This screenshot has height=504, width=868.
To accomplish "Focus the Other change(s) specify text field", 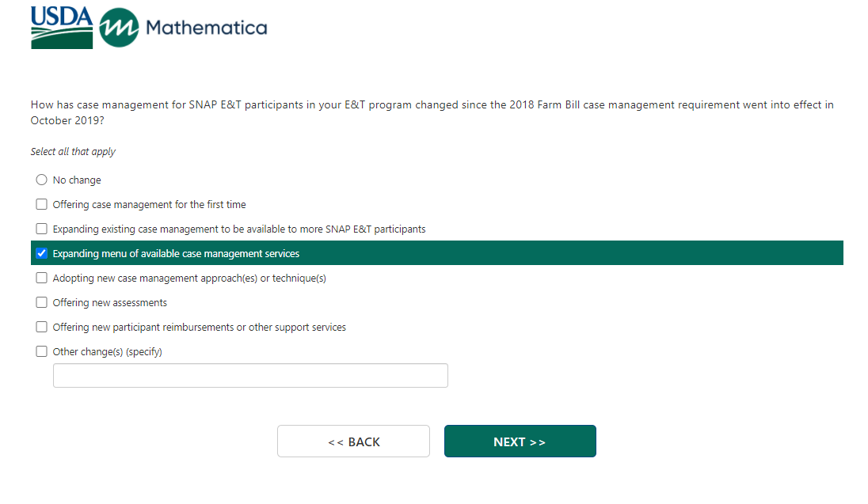I will point(250,376).
